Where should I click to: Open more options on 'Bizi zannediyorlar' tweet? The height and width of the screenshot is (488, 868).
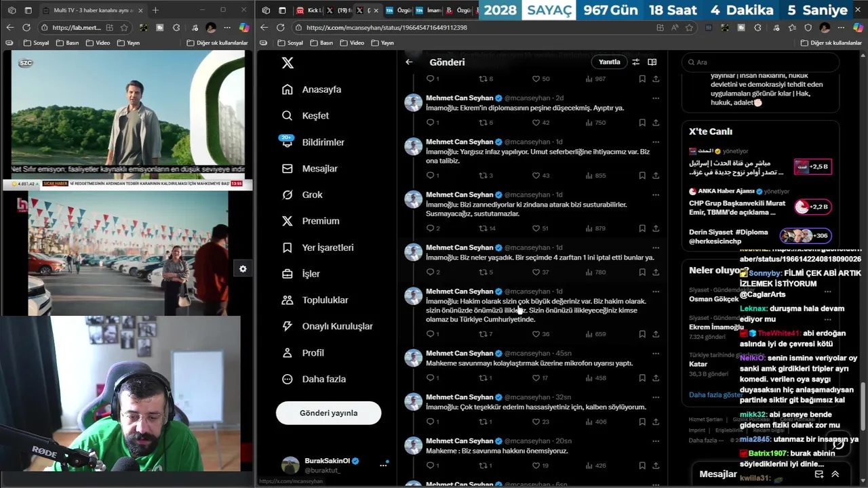click(x=656, y=195)
